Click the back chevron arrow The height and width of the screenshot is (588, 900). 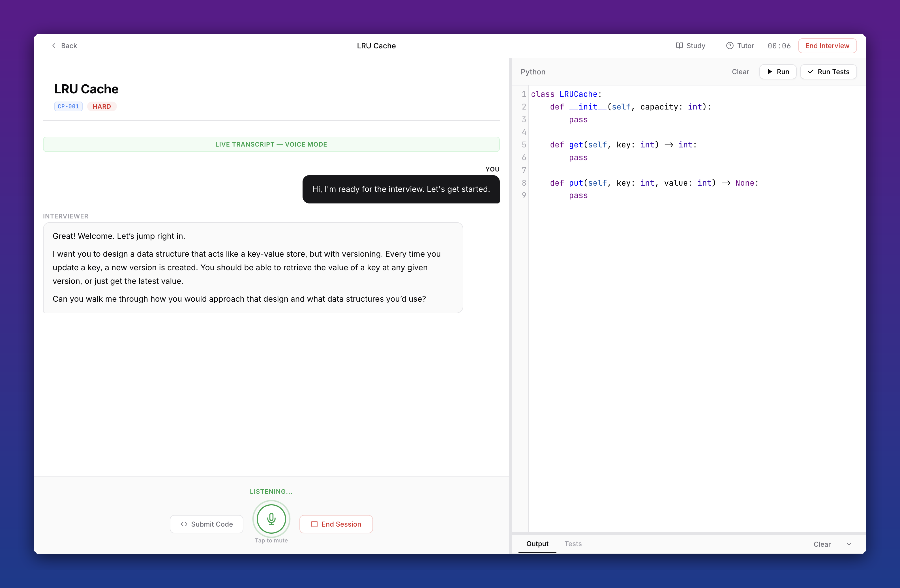[54, 45]
